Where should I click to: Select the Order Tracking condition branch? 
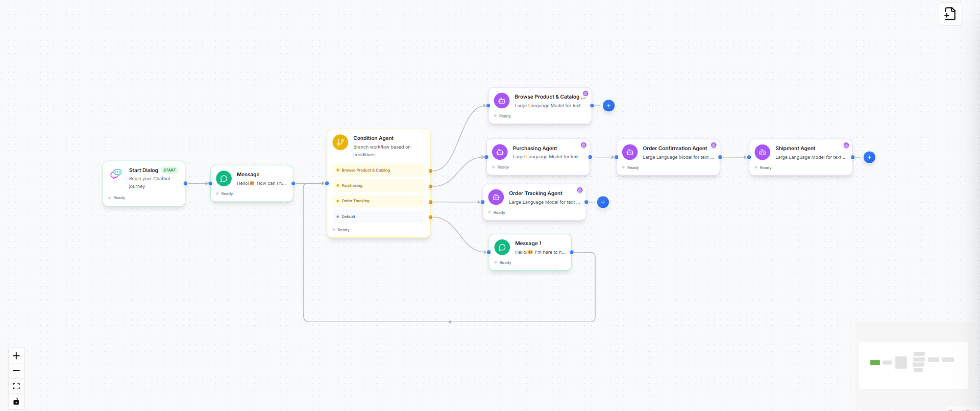click(378, 201)
